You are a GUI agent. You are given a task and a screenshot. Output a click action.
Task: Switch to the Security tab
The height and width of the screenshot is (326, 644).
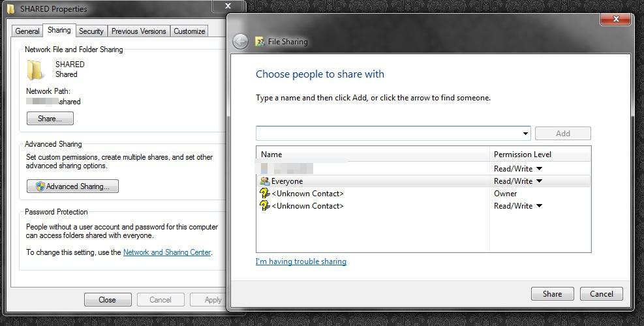coord(91,31)
